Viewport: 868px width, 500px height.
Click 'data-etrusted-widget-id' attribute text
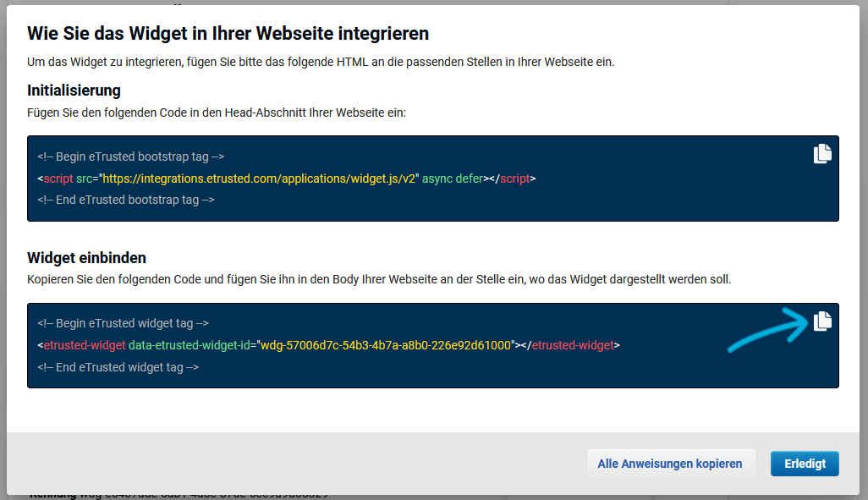[x=190, y=345]
